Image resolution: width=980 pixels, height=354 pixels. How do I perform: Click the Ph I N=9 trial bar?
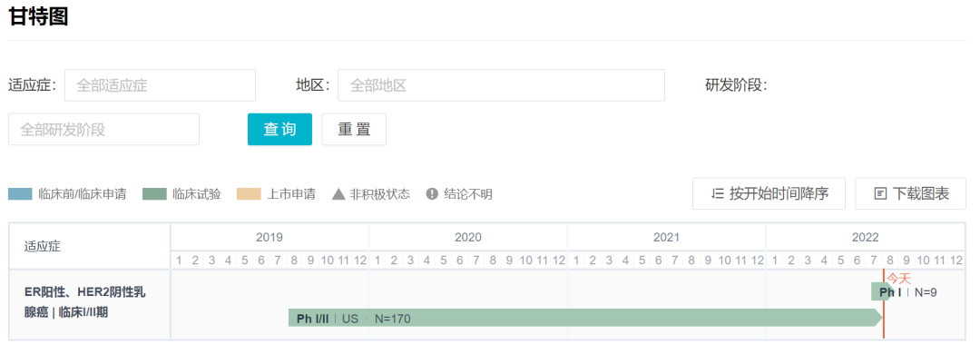pyautogui.click(x=883, y=291)
